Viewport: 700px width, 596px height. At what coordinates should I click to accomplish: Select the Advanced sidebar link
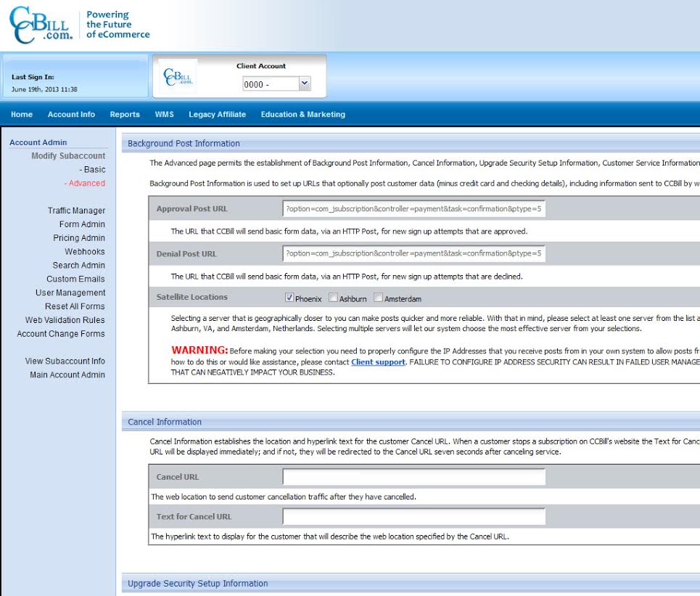coord(85,183)
